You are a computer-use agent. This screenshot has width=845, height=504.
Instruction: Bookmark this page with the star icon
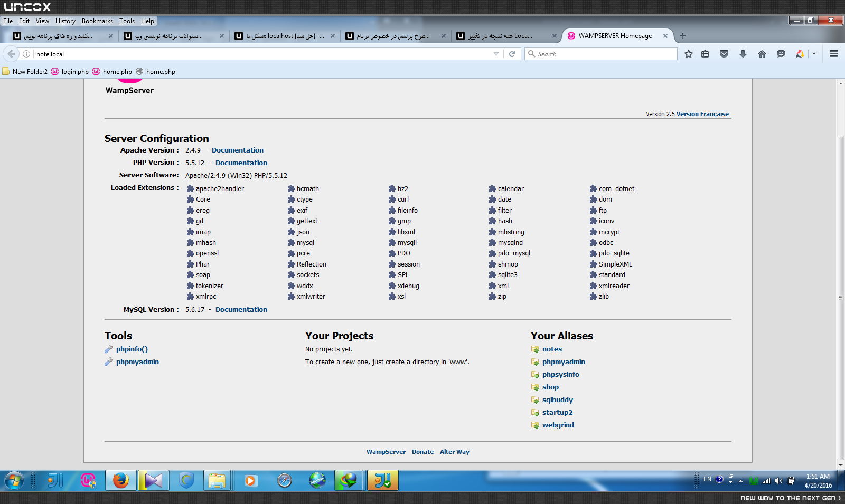pyautogui.click(x=689, y=54)
